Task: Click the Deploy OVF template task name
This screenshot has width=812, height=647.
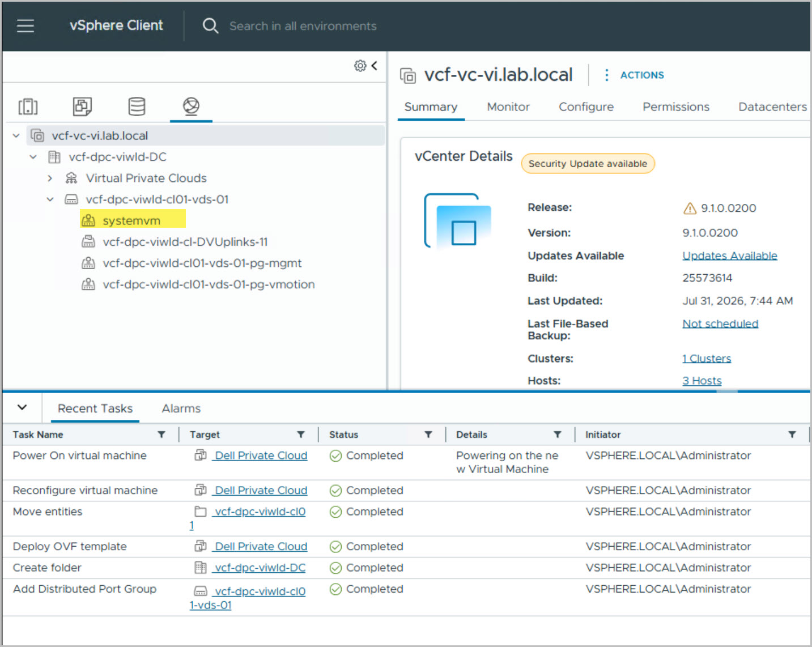Action: pyautogui.click(x=70, y=547)
